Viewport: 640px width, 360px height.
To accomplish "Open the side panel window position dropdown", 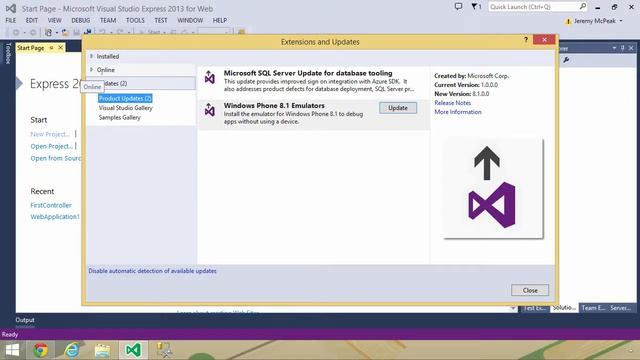I will coord(614,48).
